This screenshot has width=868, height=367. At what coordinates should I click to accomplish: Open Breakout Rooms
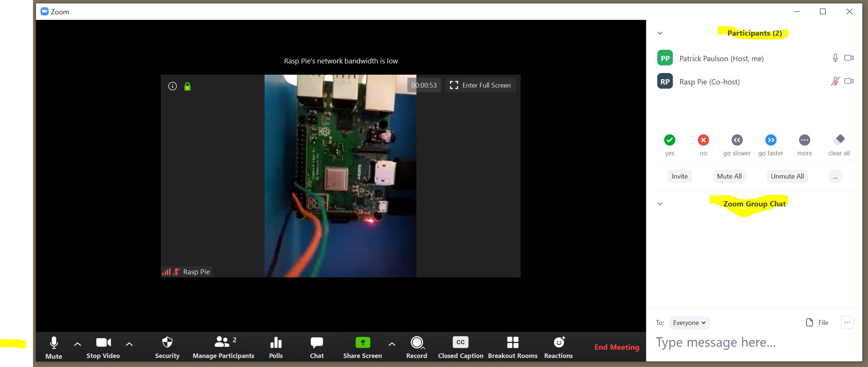click(x=512, y=343)
